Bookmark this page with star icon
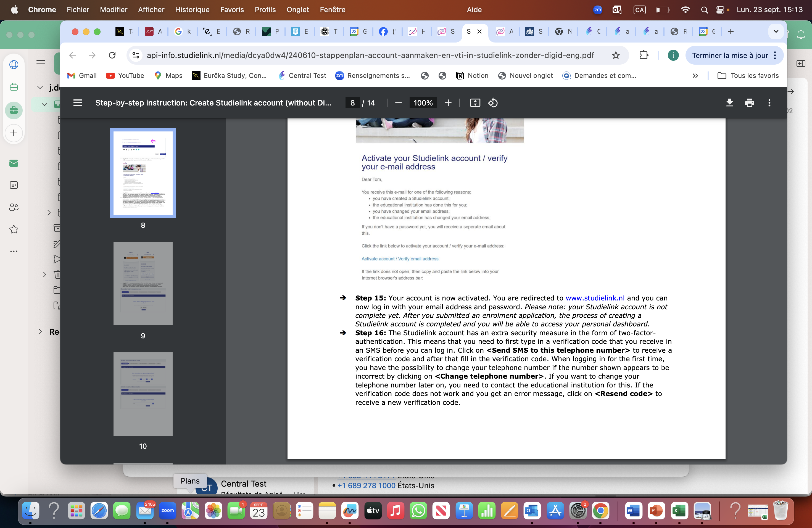812x528 pixels. (x=615, y=55)
